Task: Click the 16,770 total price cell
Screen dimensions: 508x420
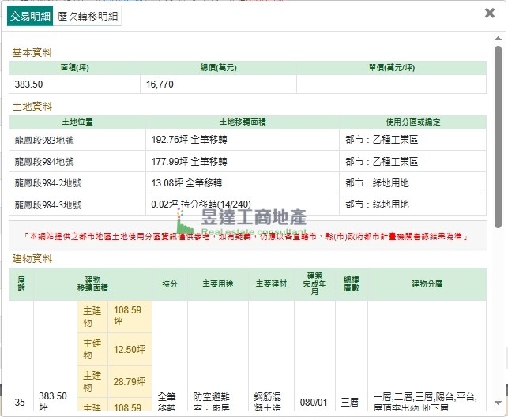Action: (218, 84)
